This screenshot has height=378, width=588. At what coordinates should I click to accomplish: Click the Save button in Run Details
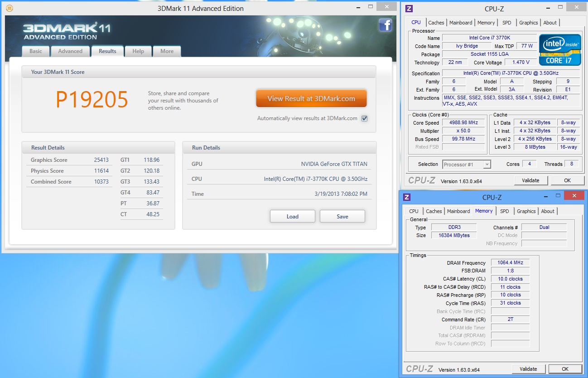point(342,216)
